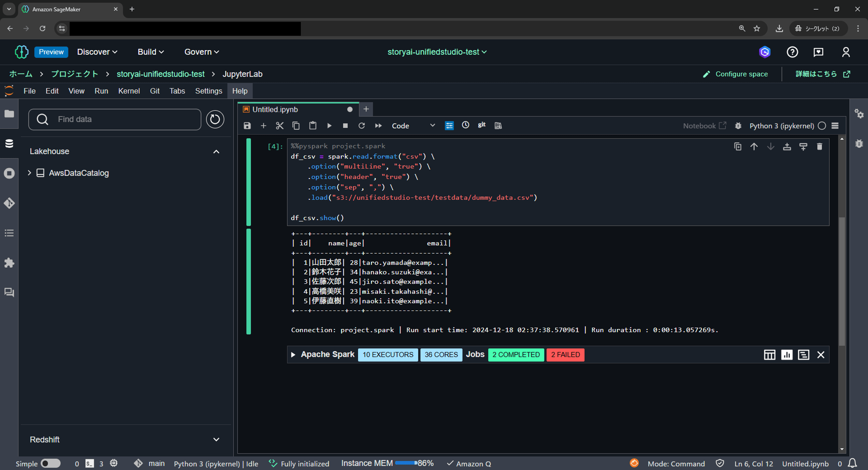Viewport: 868px width, 470px height.
Task: Expand AwsDataCatalog tree node
Action: pos(29,173)
